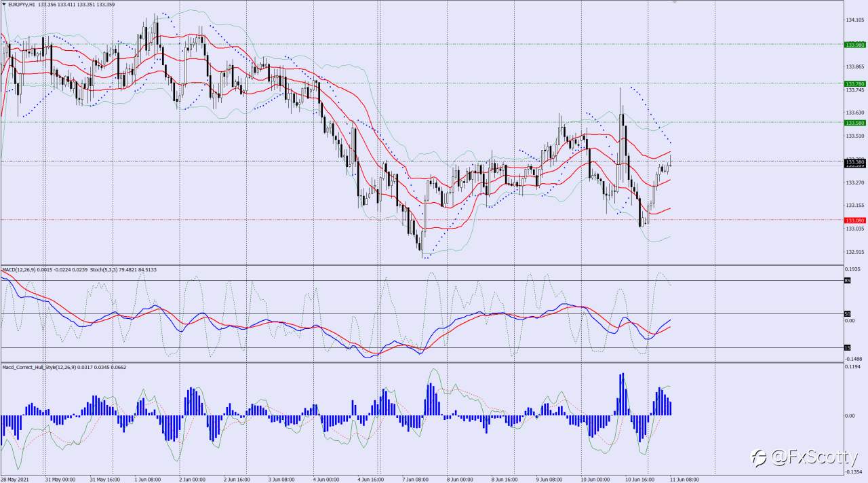
Task: Click the 0.1194 histogram scale value
Action: [853, 367]
